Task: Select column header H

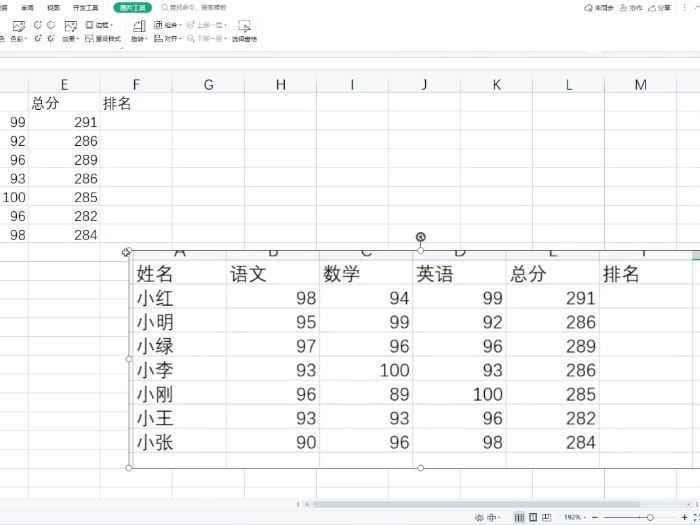Action: [x=280, y=84]
